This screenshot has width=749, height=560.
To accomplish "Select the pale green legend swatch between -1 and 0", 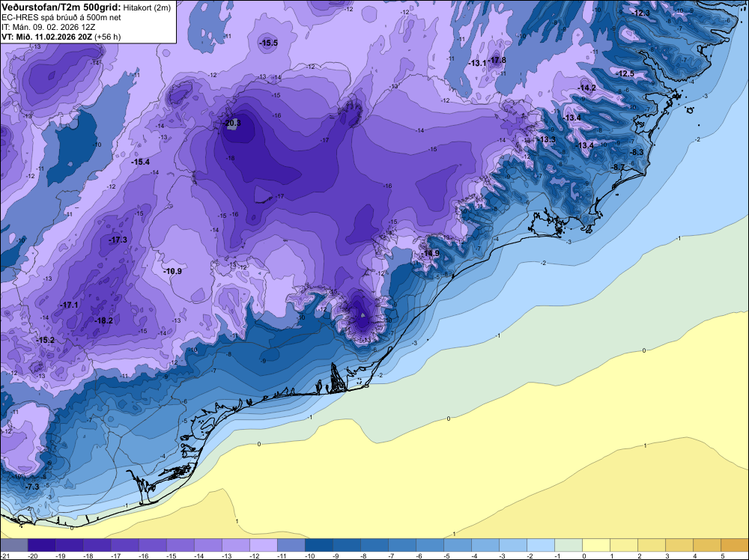I will click(568, 545).
